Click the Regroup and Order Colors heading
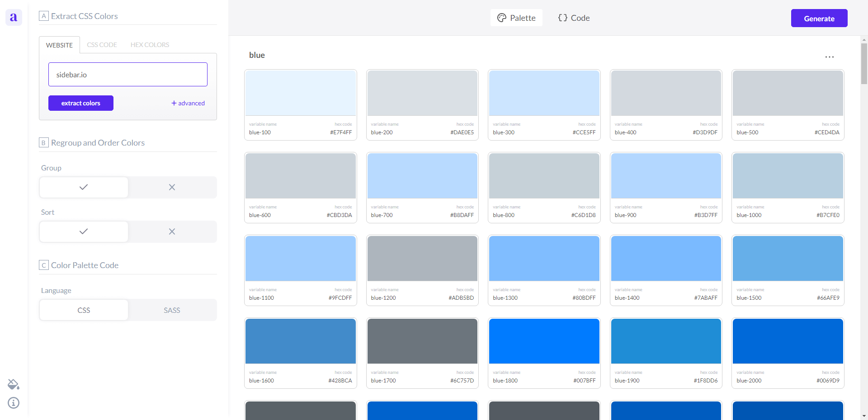 point(98,143)
